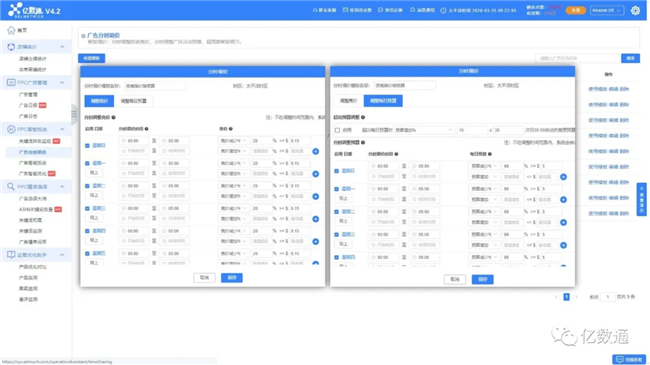Add a budget row for Monday in right dialog

click(x=563, y=200)
